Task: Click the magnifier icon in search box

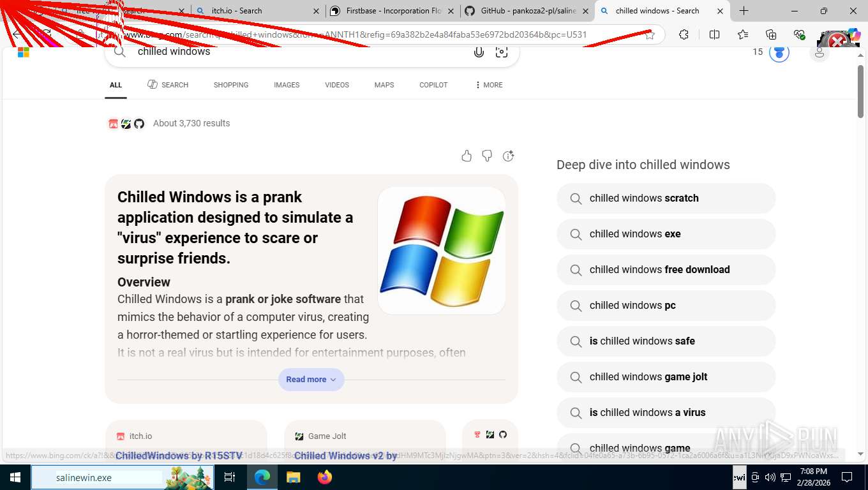Action: coord(119,52)
